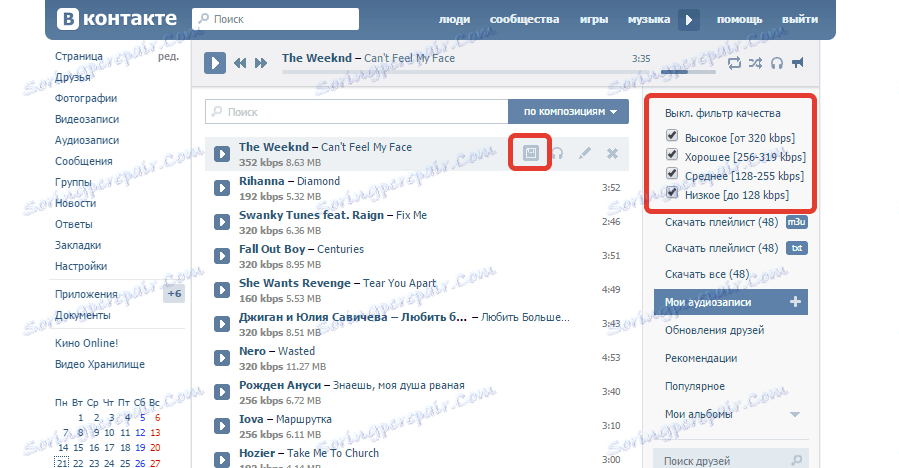The image size is (899, 468).
Task: Click the broadcast megaphone icon
Action: 798,63
